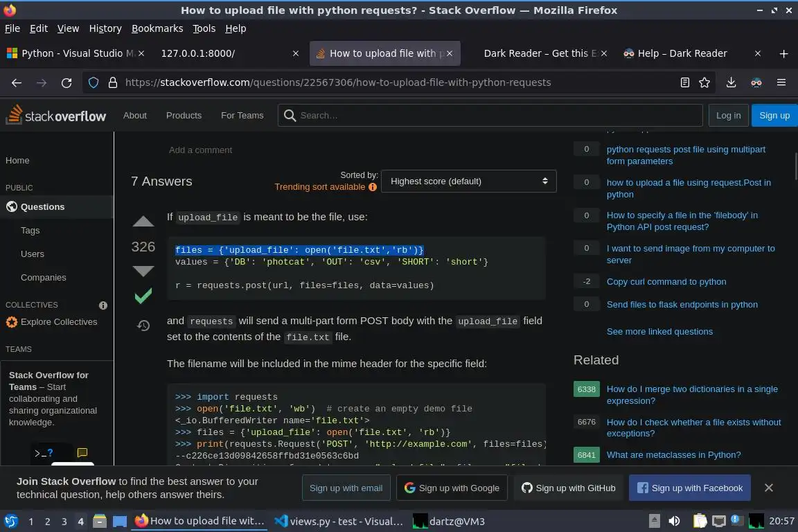Click the Stack Overflow logo
Screen dimensions: 798x532
pos(56,116)
